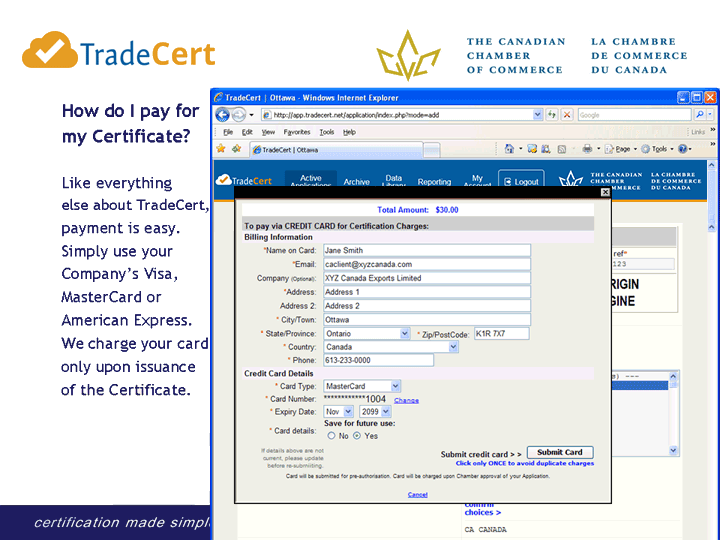The height and width of the screenshot is (540, 720).
Task: Click the Print icon
Action: 587,149
